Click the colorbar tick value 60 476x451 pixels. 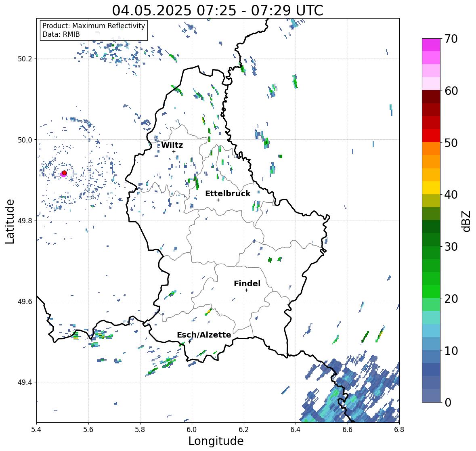(451, 91)
